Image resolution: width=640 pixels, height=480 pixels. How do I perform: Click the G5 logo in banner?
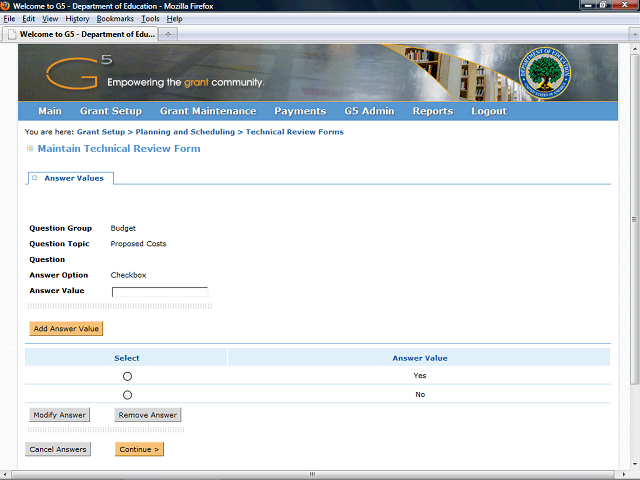[x=78, y=72]
